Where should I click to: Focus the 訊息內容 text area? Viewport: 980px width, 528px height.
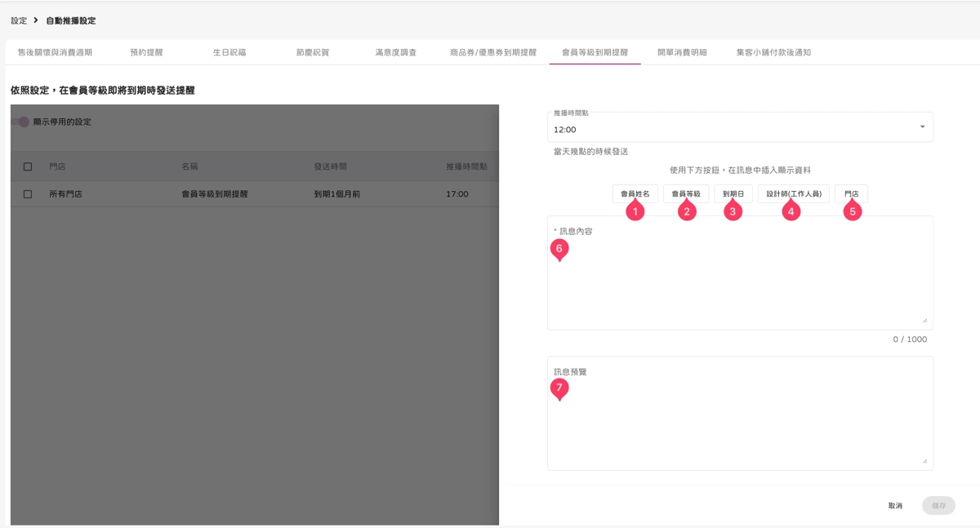(740, 273)
